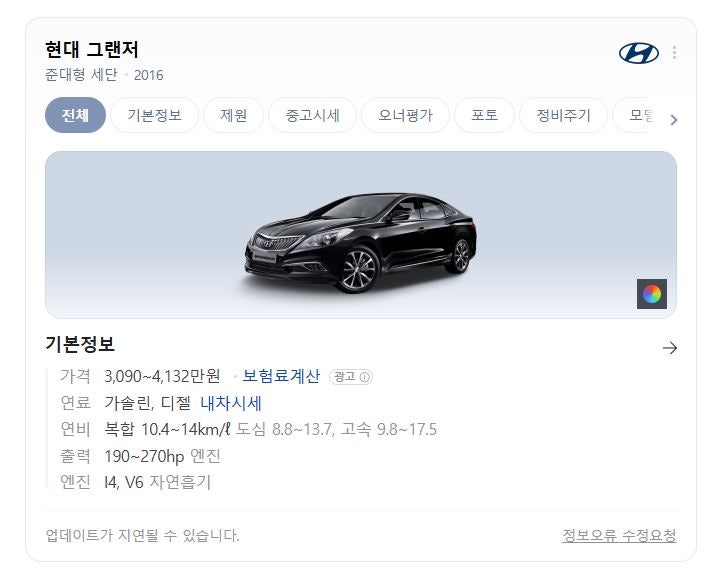Image resolution: width=710 pixels, height=580 pixels.
Task: Click the info icon on 광고 badge
Action: point(365,377)
